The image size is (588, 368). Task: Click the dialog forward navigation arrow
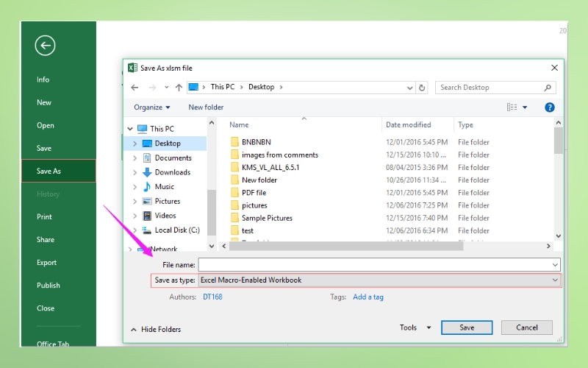152,88
